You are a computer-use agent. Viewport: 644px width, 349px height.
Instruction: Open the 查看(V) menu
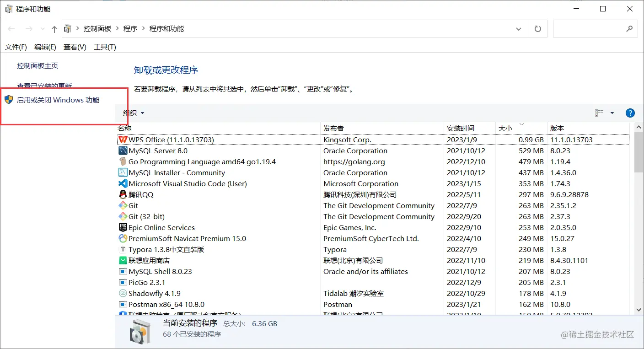point(75,47)
